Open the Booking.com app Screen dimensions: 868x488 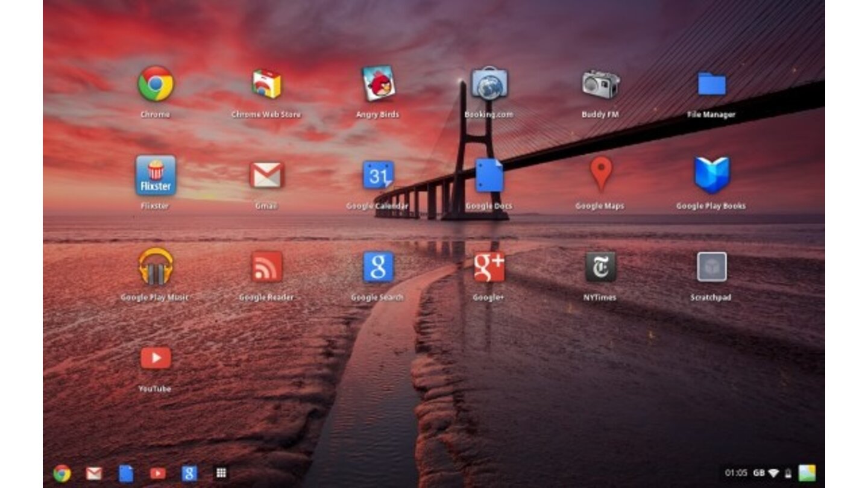tap(489, 84)
